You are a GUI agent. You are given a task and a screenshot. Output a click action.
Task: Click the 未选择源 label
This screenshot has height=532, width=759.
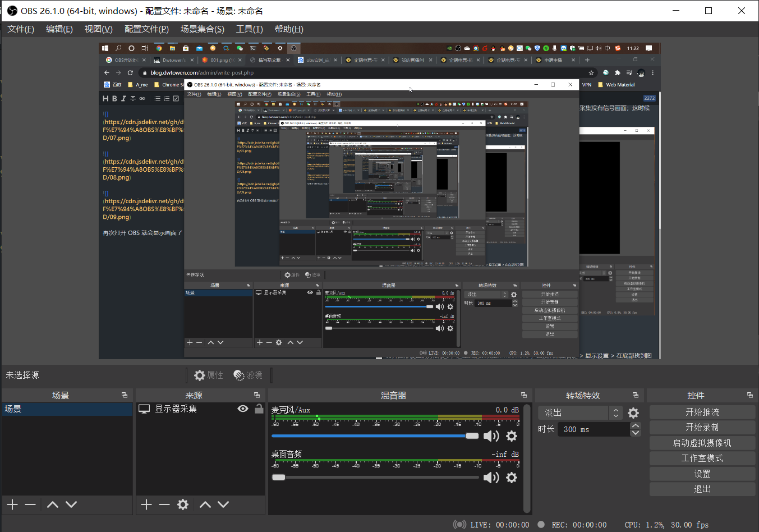coord(22,375)
